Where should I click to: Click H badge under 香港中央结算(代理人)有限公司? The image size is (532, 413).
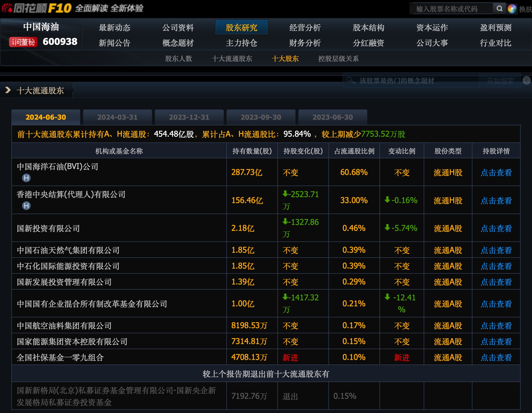[x=26, y=206]
